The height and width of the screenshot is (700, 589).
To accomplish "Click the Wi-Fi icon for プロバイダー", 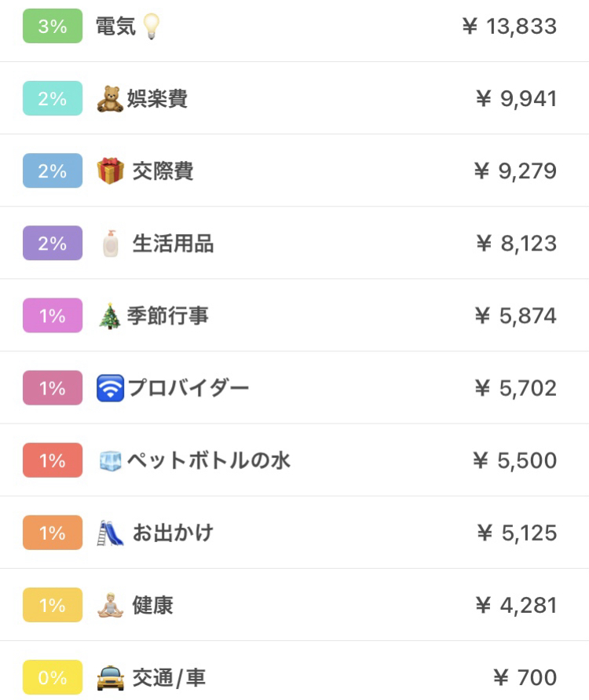I will coord(110,388).
